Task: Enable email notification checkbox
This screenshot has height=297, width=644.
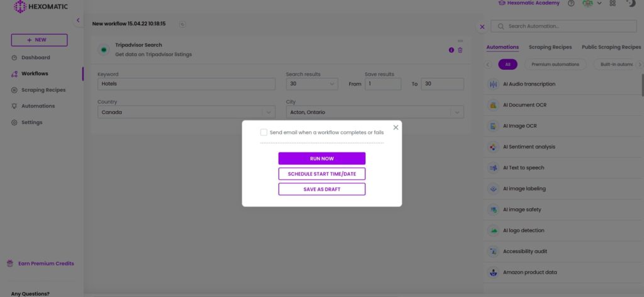Action: click(x=264, y=132)
